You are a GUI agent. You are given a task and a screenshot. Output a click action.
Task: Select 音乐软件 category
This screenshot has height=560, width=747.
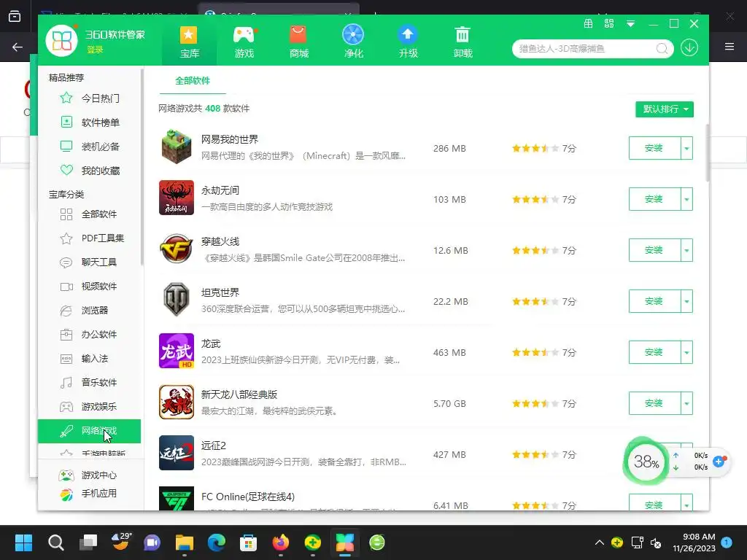90,382
